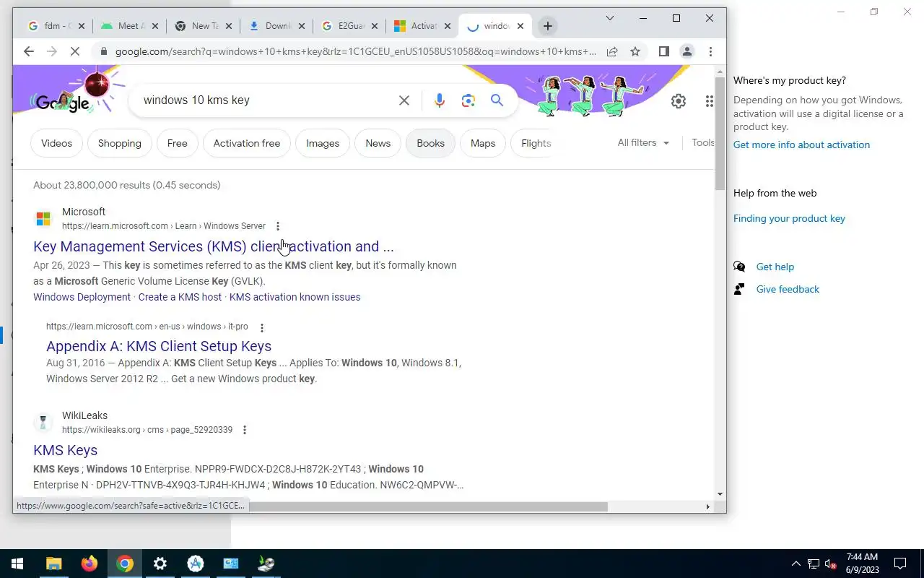The width and height of the screenshot is (924, 578).
Task: Open the Create a KMS host sitelink
Action: 180,297
